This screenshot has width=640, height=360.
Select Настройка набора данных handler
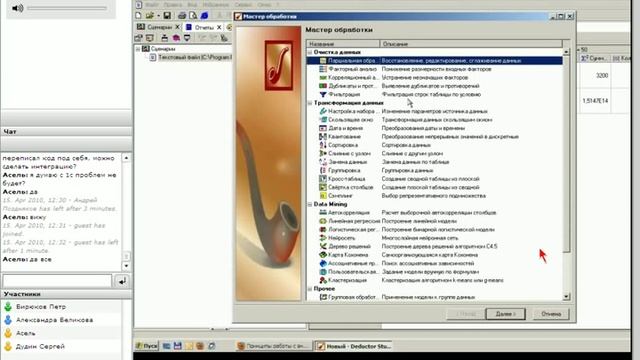[434, 111]
